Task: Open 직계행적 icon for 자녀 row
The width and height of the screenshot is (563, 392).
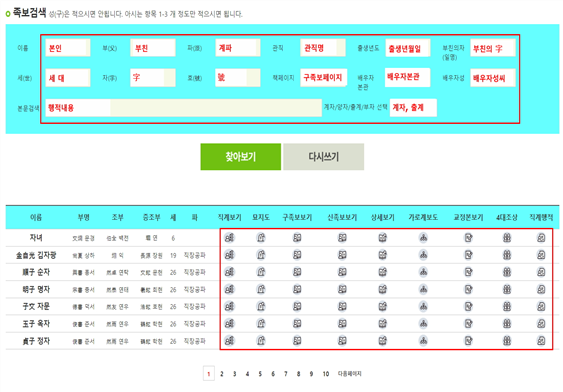Action: pyautogui.click(x=541, y=238)
